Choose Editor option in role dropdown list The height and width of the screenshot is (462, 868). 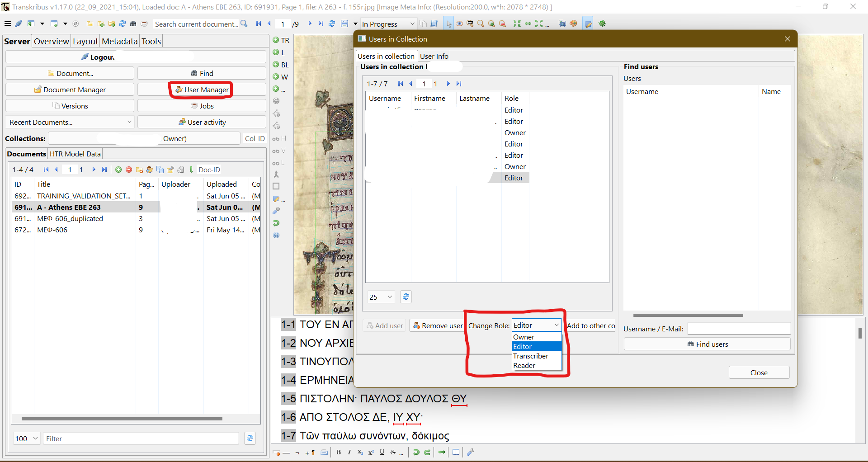click(537, 346)
